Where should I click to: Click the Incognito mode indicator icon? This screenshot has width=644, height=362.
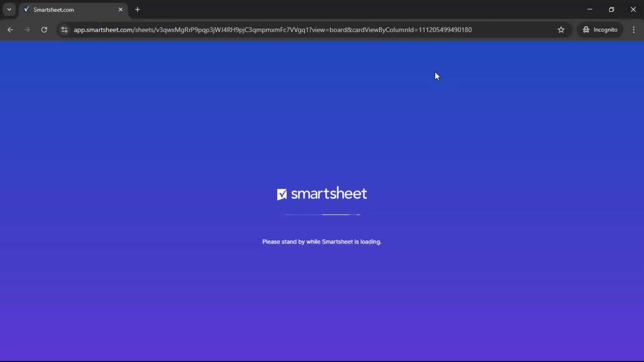(586, 29)
